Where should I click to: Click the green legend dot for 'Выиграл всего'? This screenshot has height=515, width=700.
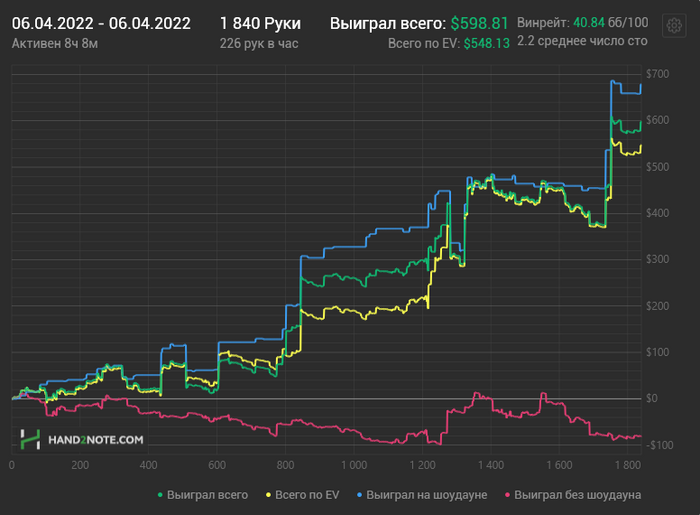click(x=160, y=495)
